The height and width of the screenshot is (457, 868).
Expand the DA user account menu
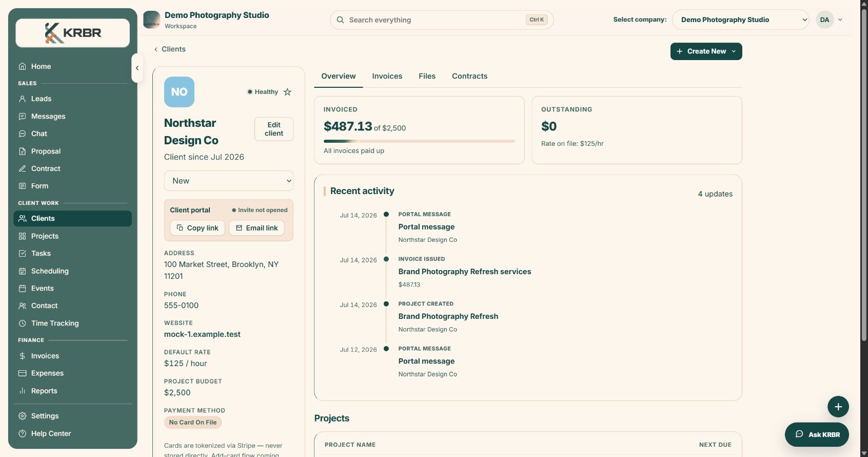coord(830,20)
